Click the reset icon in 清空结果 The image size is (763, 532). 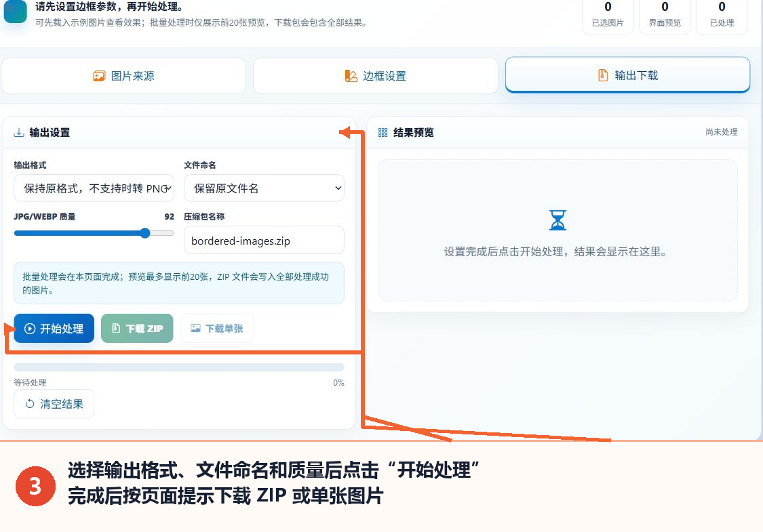(30, 404)
